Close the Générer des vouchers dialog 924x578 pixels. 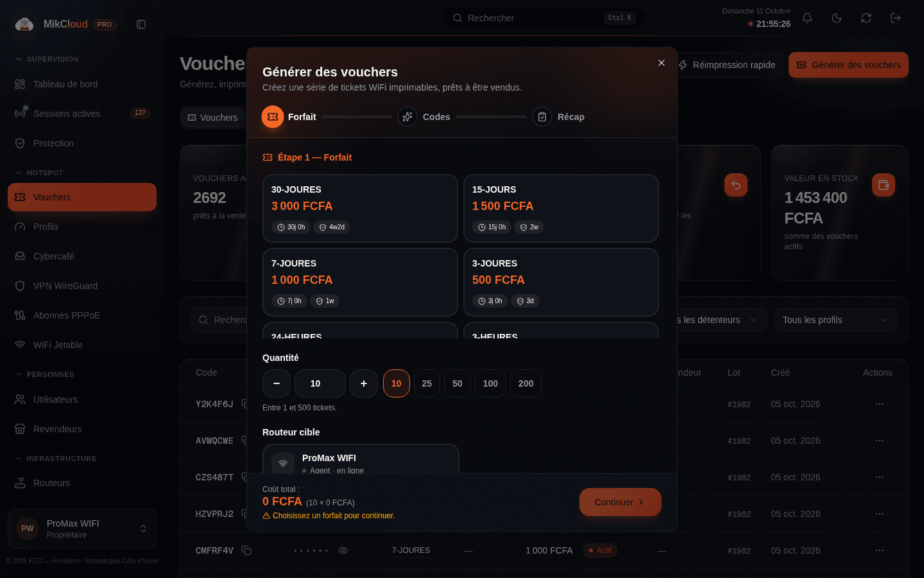tap(662, 63)
